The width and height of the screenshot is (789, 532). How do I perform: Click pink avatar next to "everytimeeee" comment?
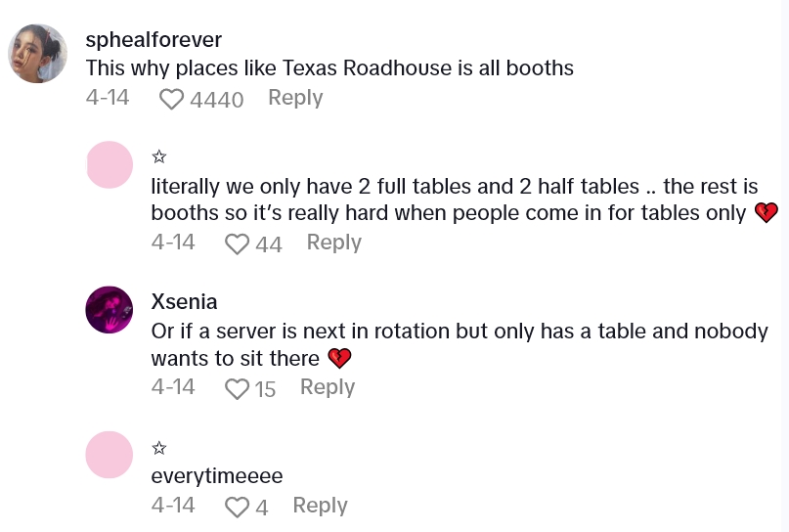[x=110, y=455]
